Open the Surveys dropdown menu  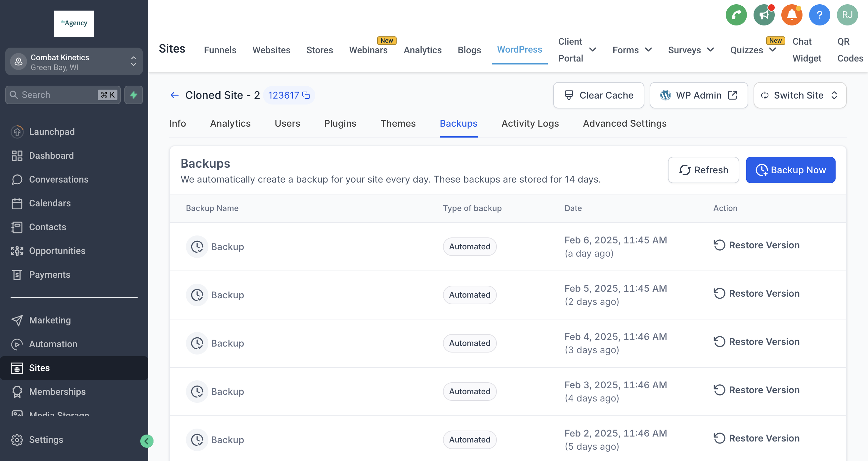(691, 50)
